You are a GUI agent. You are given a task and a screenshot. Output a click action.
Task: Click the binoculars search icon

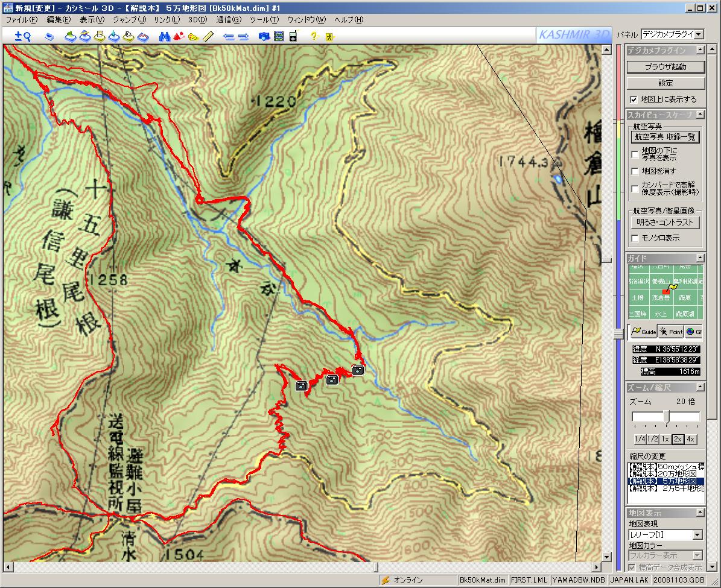pyautogui.click(x=164, y=36)
